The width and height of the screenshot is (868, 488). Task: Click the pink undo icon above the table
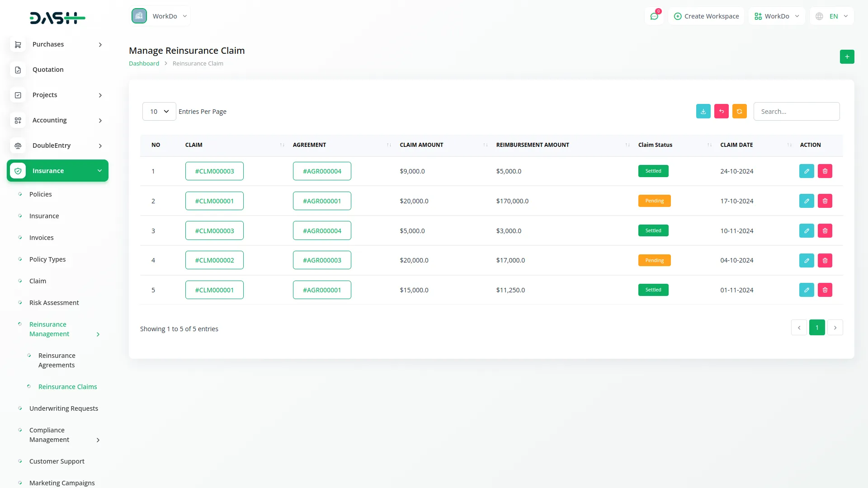pos(721,111)
